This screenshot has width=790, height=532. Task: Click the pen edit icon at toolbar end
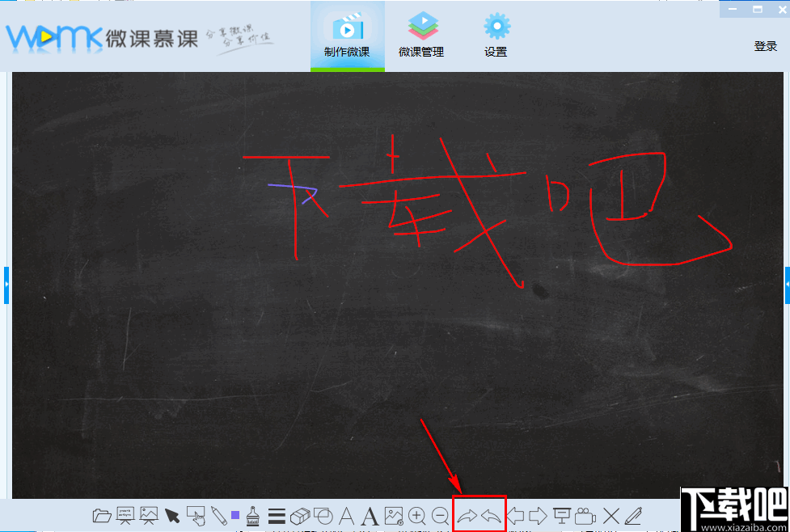pos(633,516)
